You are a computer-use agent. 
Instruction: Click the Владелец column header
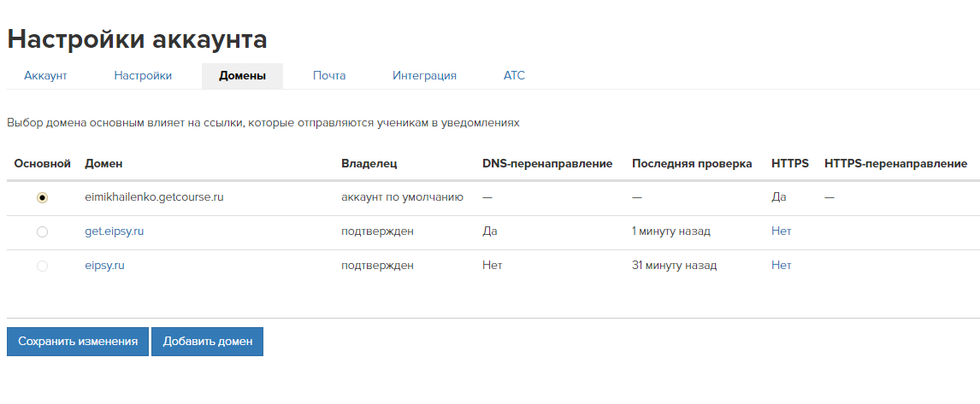pos(369,164)
